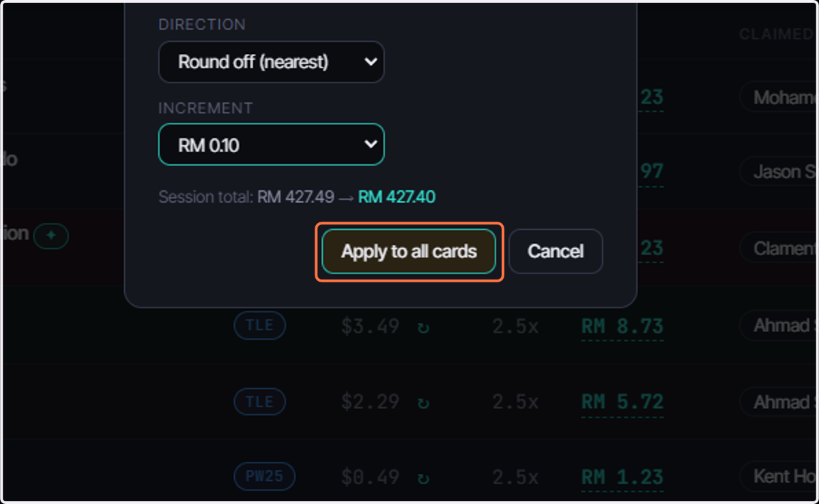Click the new session total RM 427.40
819x504 pixels.
coord(397,198)
